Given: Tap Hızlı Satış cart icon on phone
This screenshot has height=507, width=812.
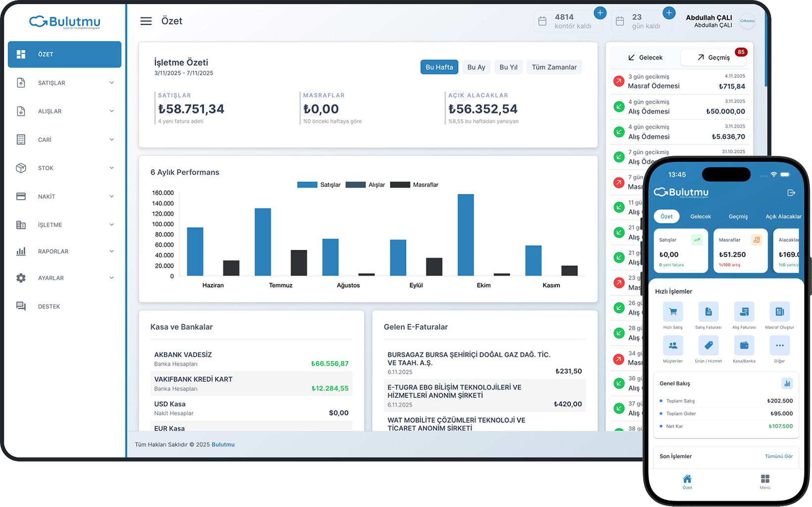Looking at the screenshot, I should pyautogui.click(x=672, y=312).
